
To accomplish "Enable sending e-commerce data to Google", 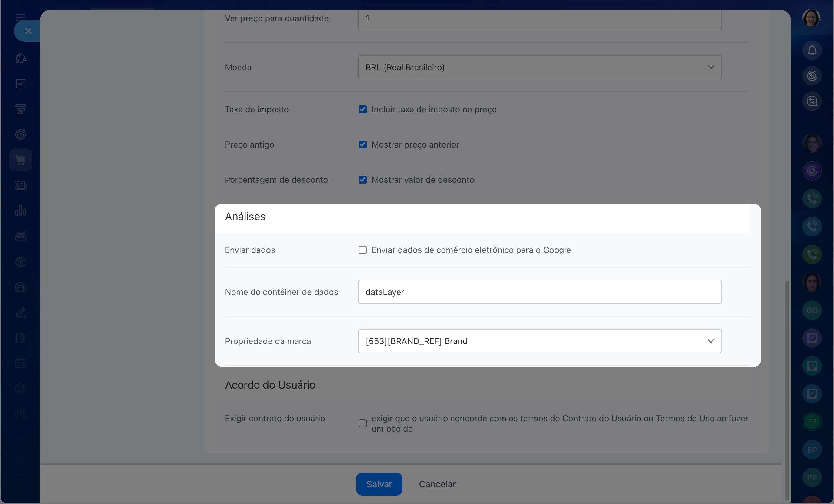I will pyautogui.click(x=362, y=250).
